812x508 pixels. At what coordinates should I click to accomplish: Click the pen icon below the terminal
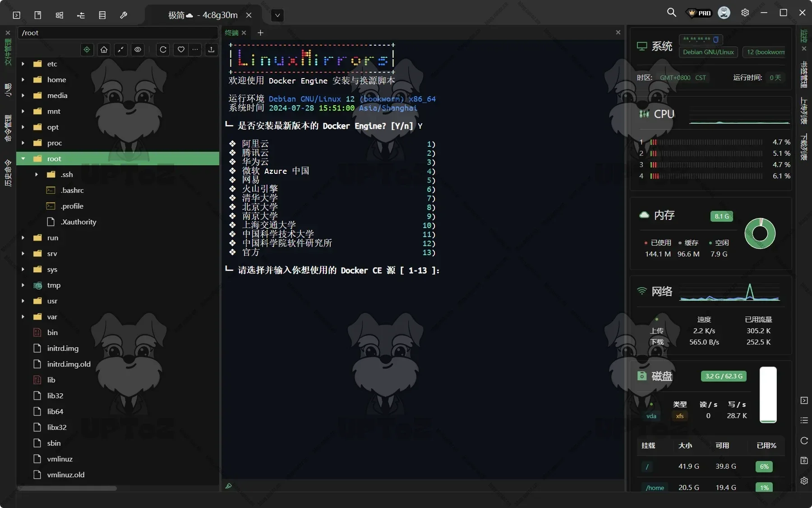(229, 486)
